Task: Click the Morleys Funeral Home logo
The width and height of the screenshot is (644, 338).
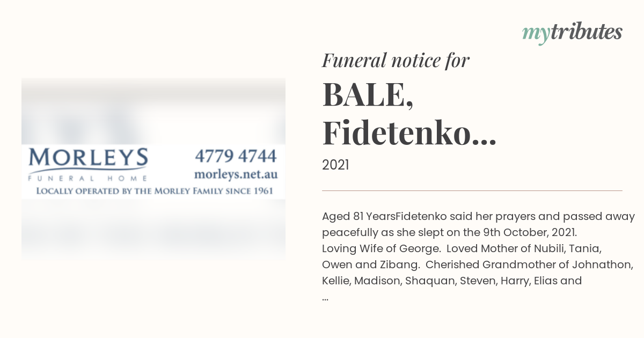Action: click(88, 164)
